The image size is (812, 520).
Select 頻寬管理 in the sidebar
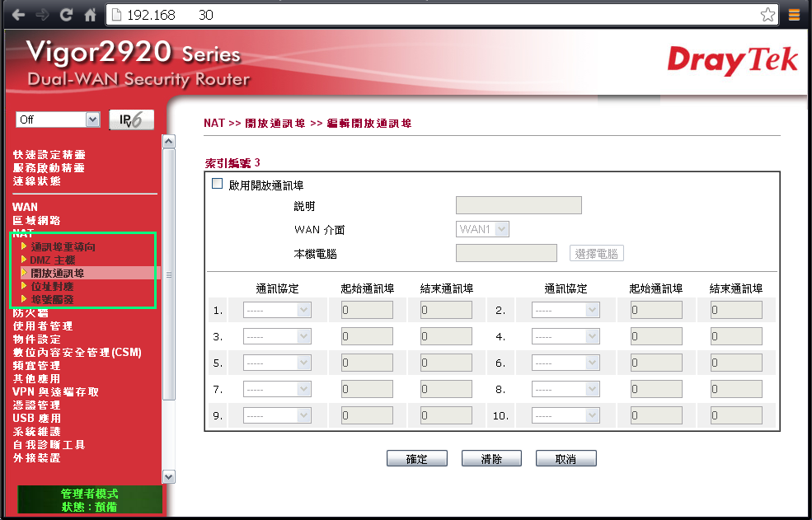pos(37,366)
